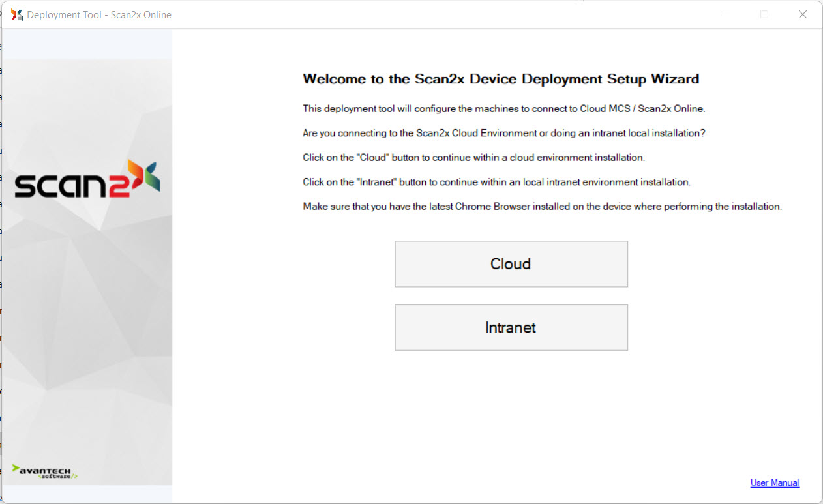This screenshot has width=823, height=504.
Task: Close the Deployment Tool window
Action: coord(803,14)
